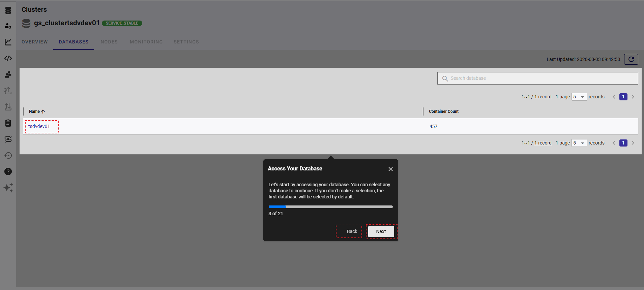Image resolution: width=644 pixels, height=290 pixels.
Task: Go to next page in bottom pagination
Action: pos(633,143)
